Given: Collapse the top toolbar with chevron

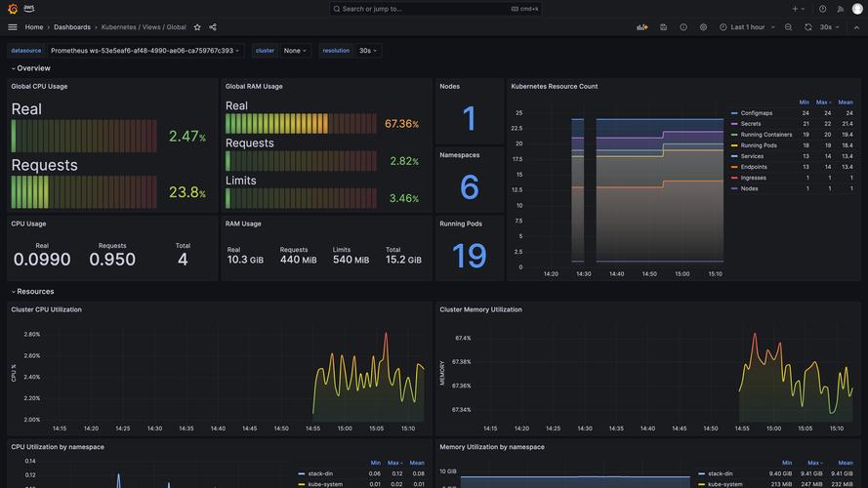Looking at the screenshot, I should tap(856, 27).
